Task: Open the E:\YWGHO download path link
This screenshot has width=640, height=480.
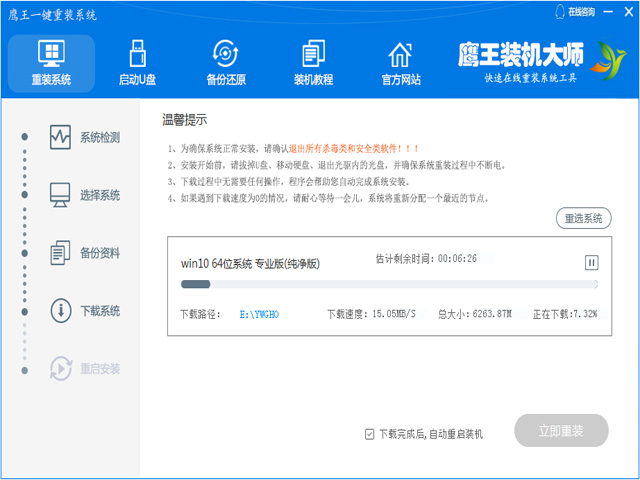Action: tap(259, 314)
